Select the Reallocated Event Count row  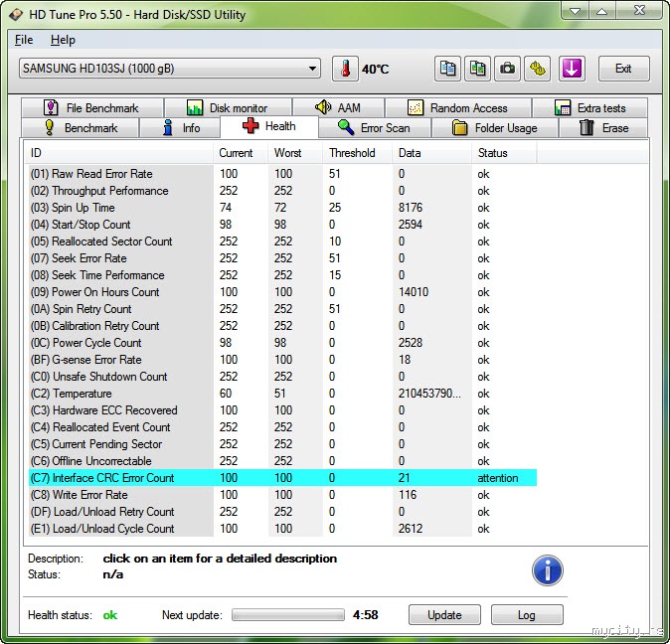point(283,427)
